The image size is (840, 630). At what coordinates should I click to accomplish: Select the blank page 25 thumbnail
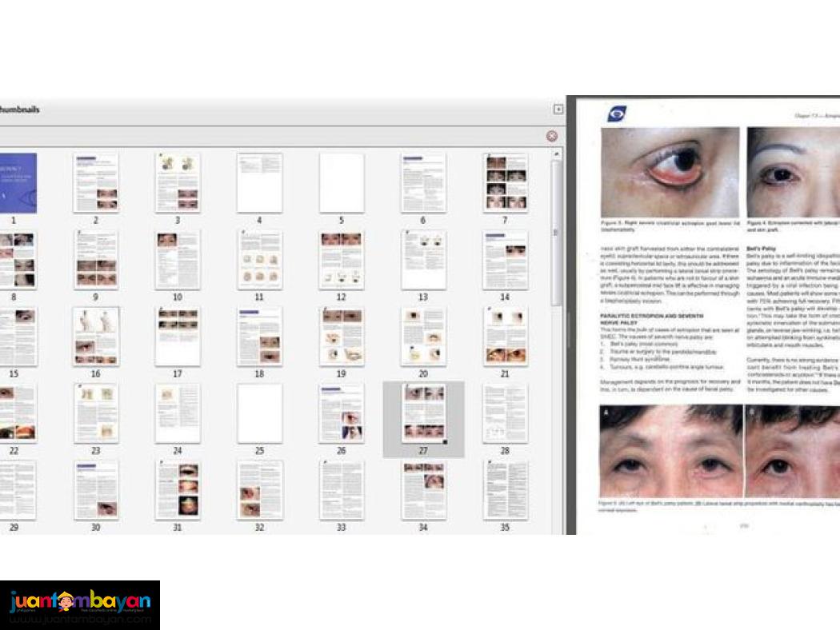[x=259, y=413]
